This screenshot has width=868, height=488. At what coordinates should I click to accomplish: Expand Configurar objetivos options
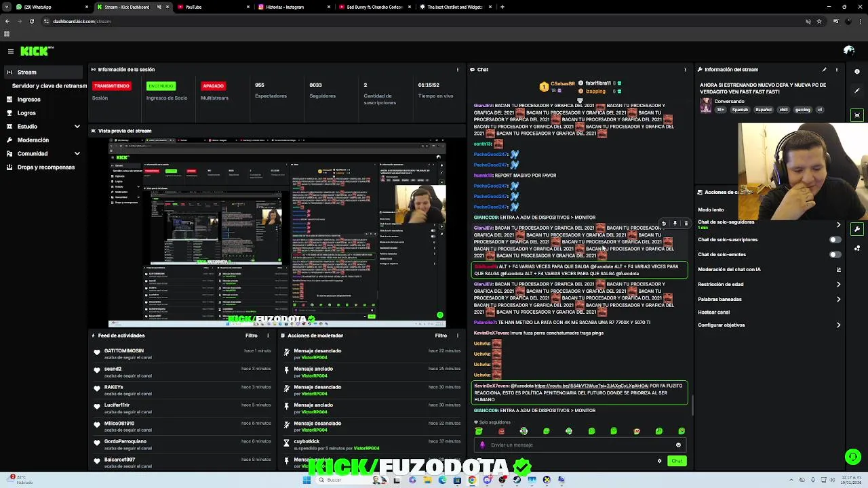point(838,325)
